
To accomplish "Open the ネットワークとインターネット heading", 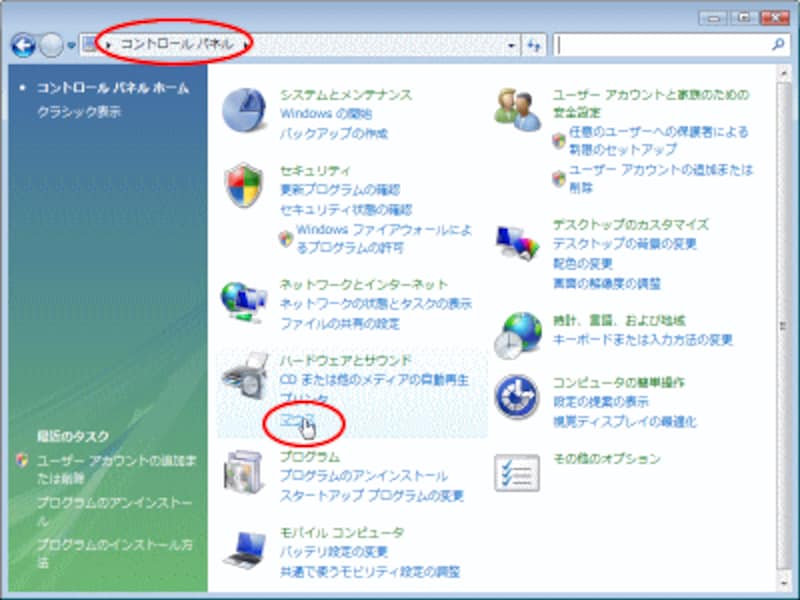I will pyautogui.click(x=364, y=284).
